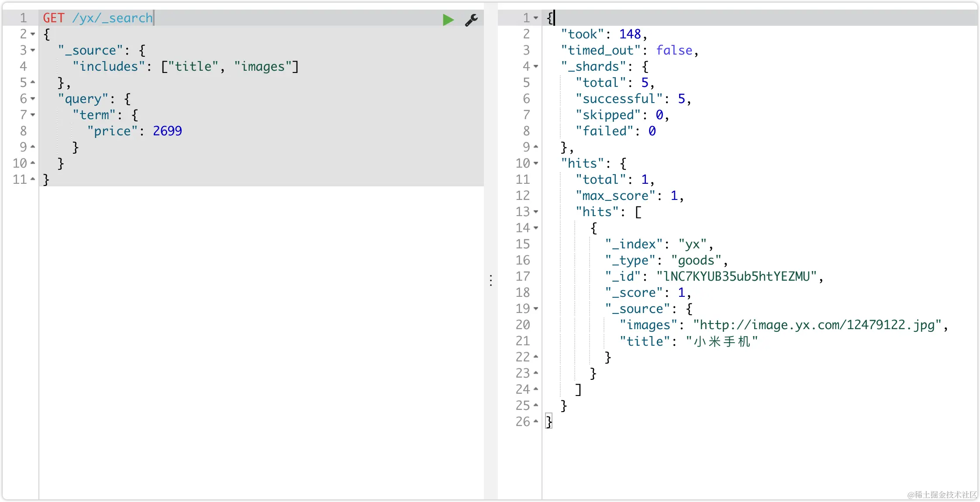Click the image URL in response

coord(817,325)
